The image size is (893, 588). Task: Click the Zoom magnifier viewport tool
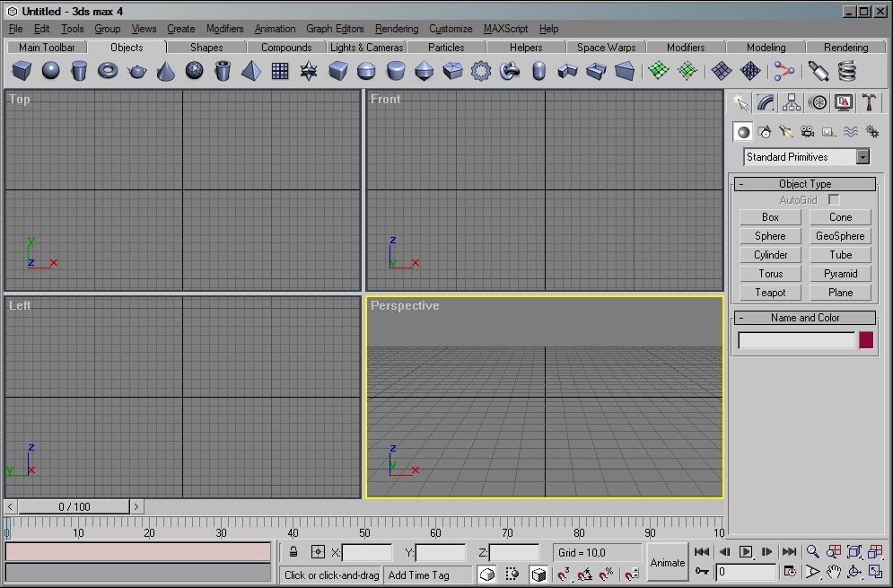point(813,551)
